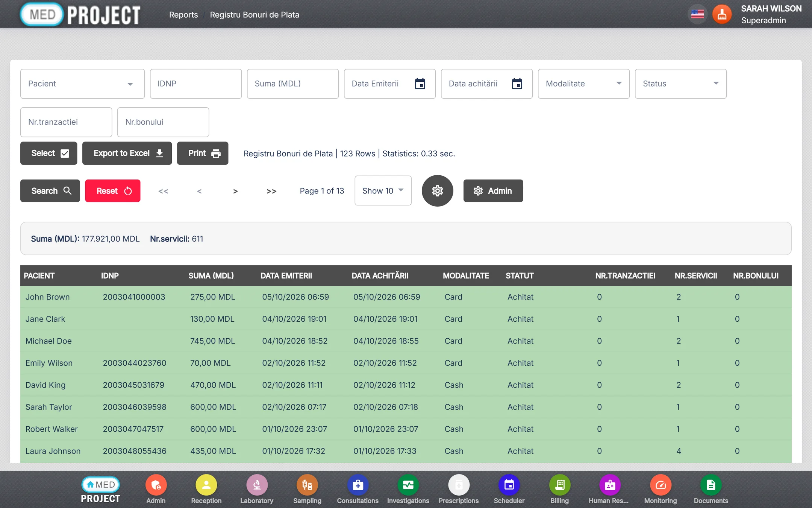The image size is (812, 508).
Task: Click Registru Bonuri de Plata breadcrumb
Action: click(x=255, y=15)
